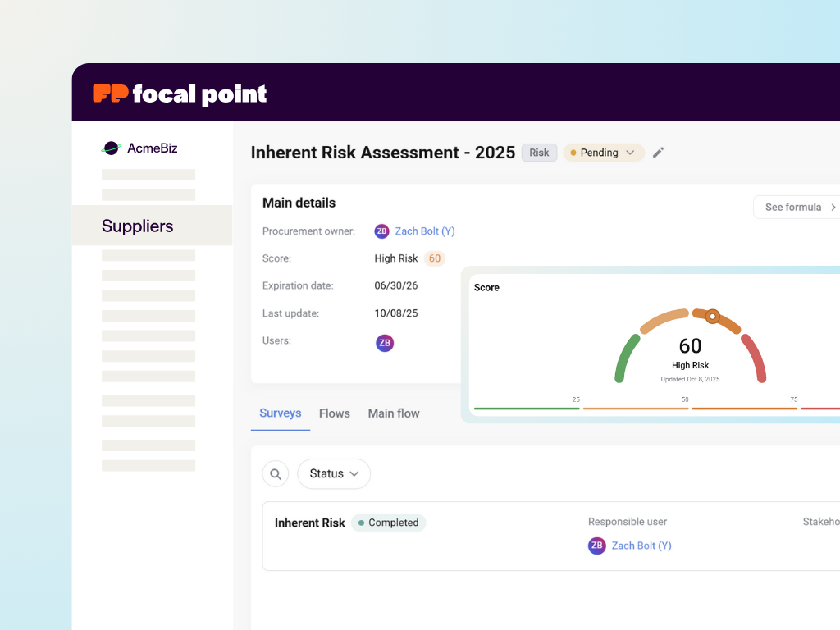Click the ZB avatar in the Users row

point(385,342)
